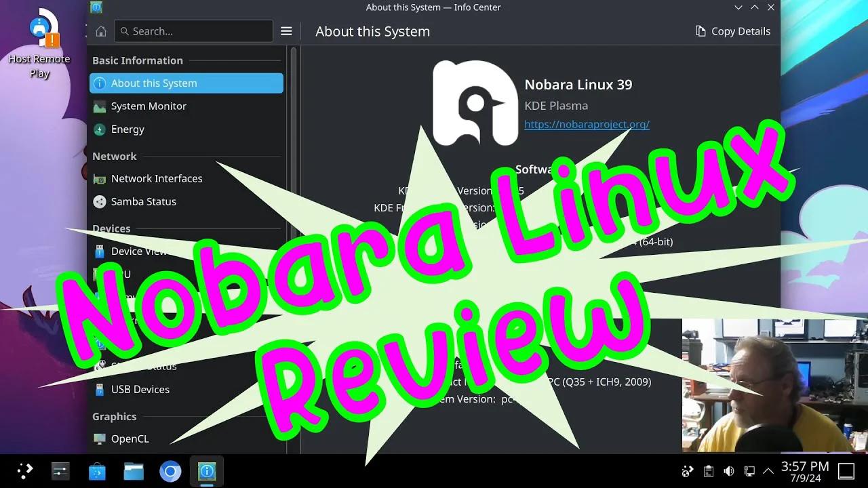Open the Chromium browser from the taskbar
The image size is (868, 488).
170,470
